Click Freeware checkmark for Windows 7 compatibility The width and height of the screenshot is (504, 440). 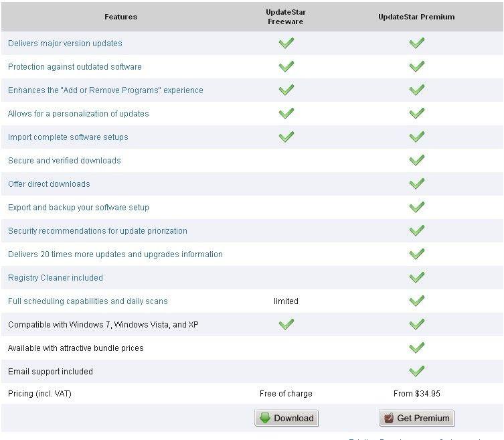[x=286, y=324]
